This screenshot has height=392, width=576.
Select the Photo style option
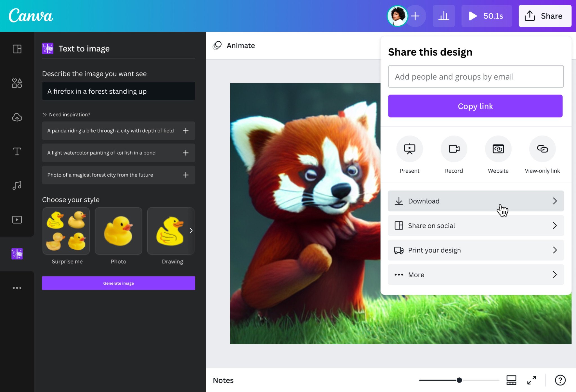coord(118,231)
